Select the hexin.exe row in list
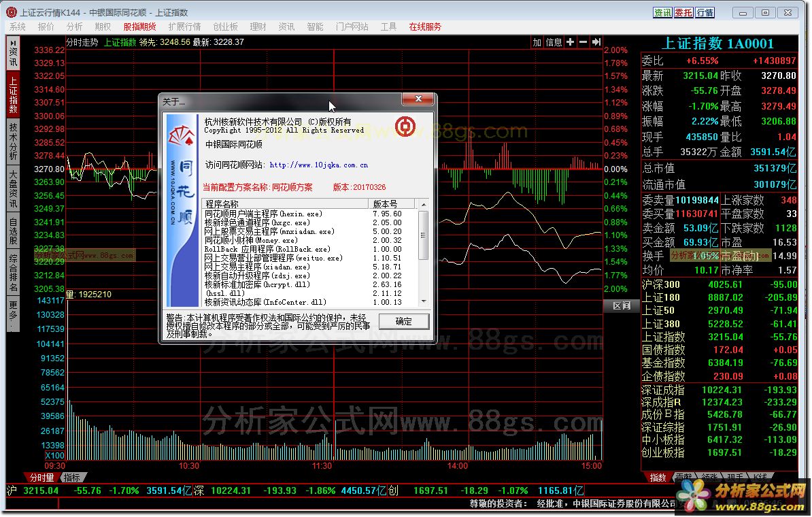Image resolution: width=812 pixels, height=517 pixels. pos(309,214)
